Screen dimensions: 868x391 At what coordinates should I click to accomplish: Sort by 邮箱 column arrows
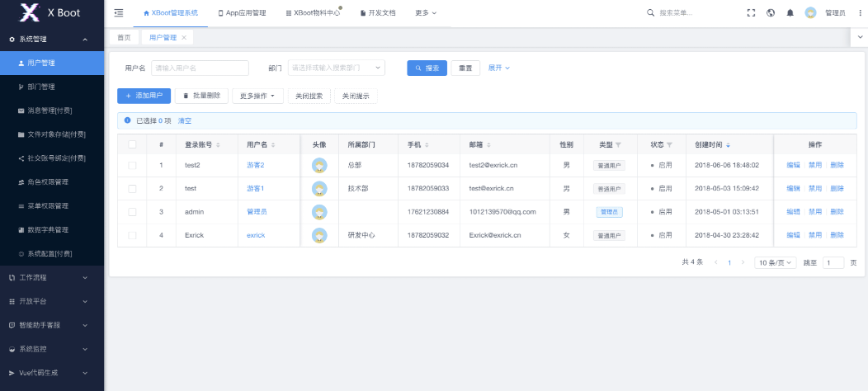click(x=488, y=145)
